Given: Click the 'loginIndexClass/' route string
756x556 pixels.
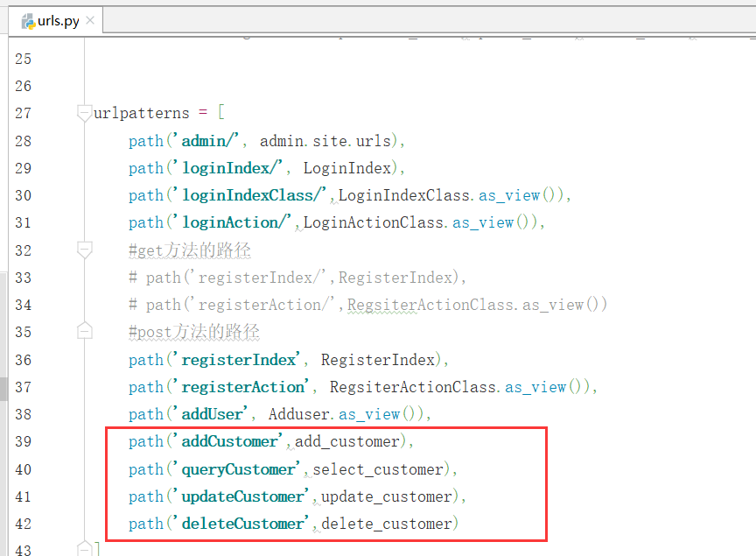Looking at the screenshot, I should [x=251, y=195].
